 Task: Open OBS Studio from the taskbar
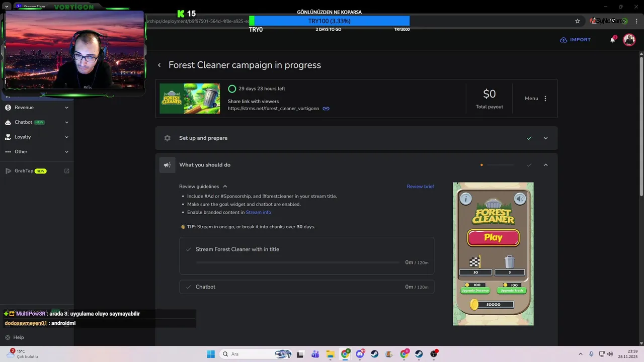434,354
